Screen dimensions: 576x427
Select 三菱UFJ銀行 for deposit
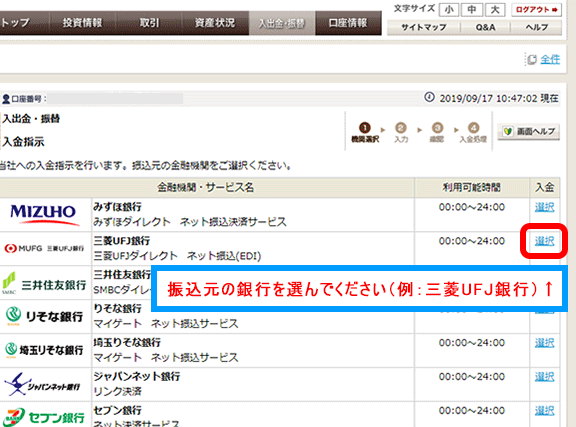(x=544, y=241)
